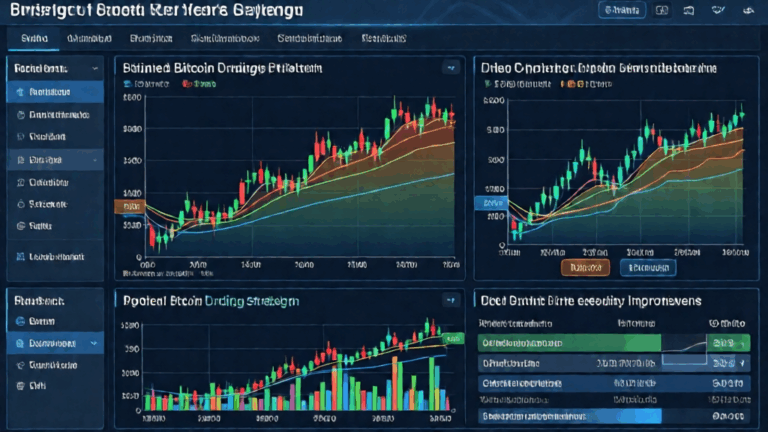Toggle the blue legend series on the left candlestick chart

tap(125, 84)
